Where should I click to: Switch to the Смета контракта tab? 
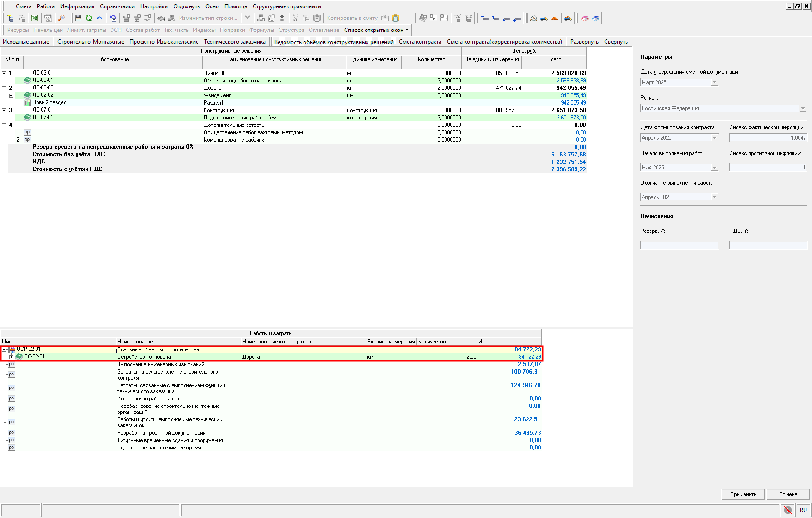pyautogui.click(x=420, y=42)
